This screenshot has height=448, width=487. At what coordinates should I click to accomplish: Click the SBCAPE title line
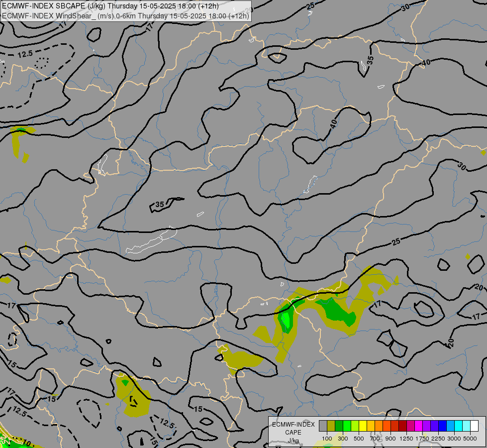coord(110,6)
